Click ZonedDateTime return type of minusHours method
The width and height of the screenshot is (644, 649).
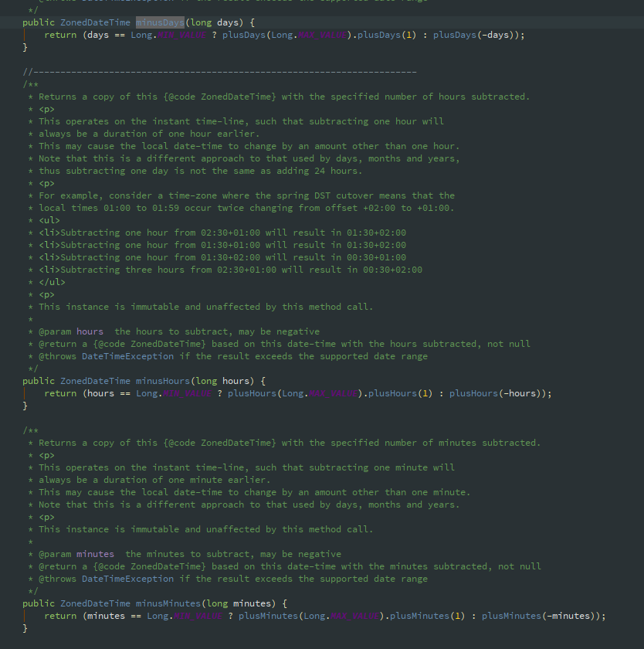95,381
